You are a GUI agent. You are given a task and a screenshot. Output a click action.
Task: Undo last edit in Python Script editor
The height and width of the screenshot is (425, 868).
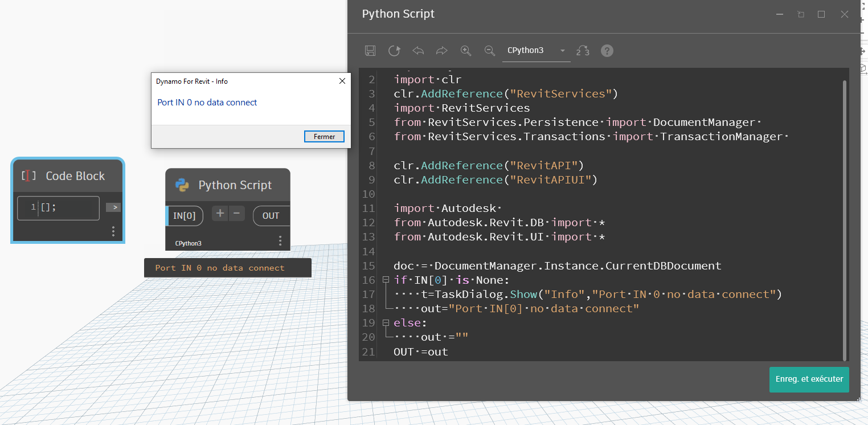(x=418, y=51)
